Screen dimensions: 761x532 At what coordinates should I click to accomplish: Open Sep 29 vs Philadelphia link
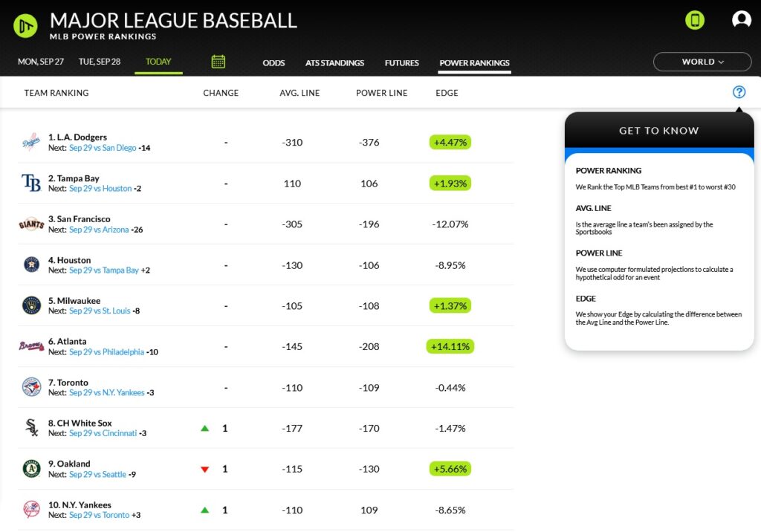tap(106, 352)
